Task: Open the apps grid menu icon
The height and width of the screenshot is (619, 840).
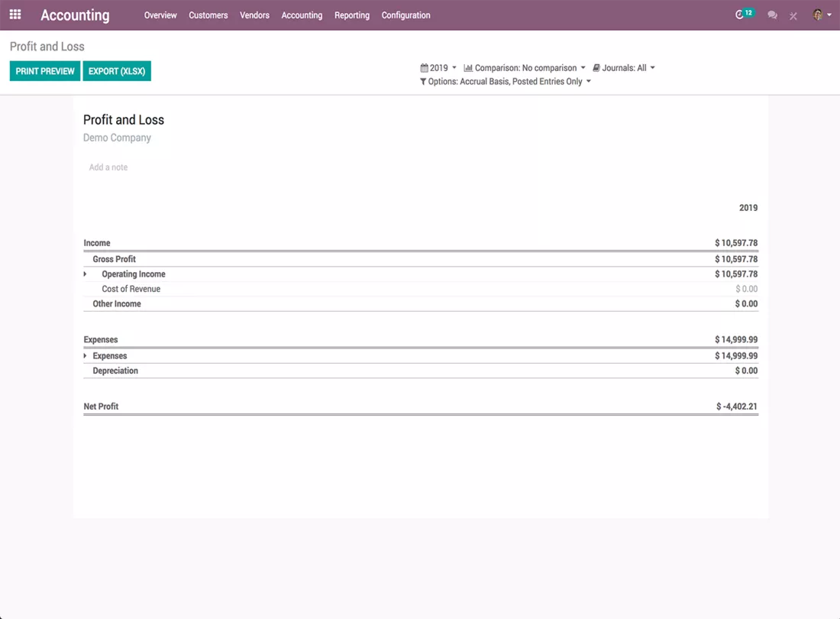Action: (x=15, y=15)
